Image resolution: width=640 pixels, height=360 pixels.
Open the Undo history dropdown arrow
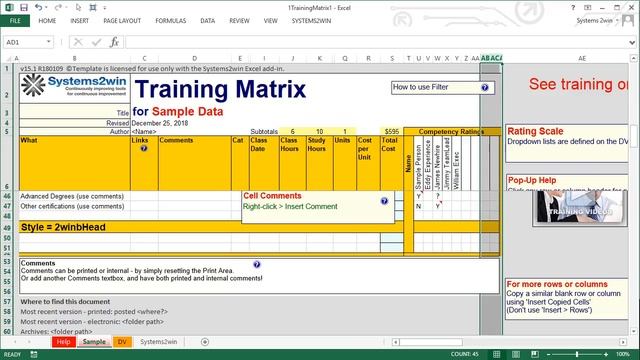tap(46, 8)
